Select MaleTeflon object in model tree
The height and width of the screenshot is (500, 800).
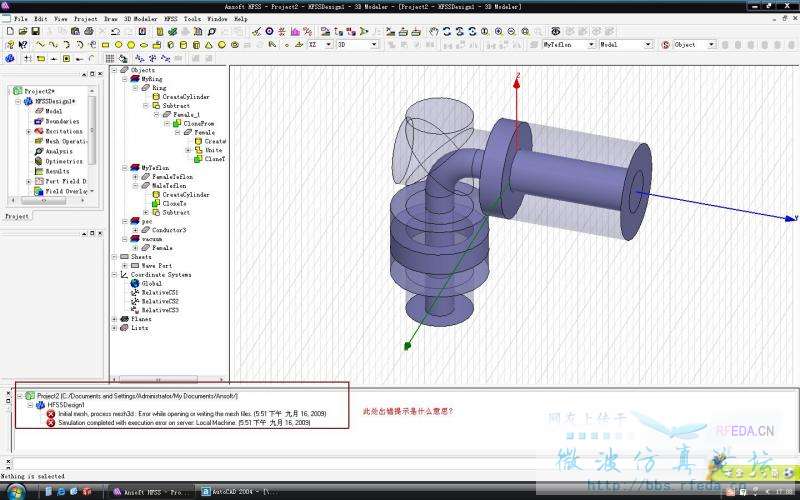(x=169, y=186)
